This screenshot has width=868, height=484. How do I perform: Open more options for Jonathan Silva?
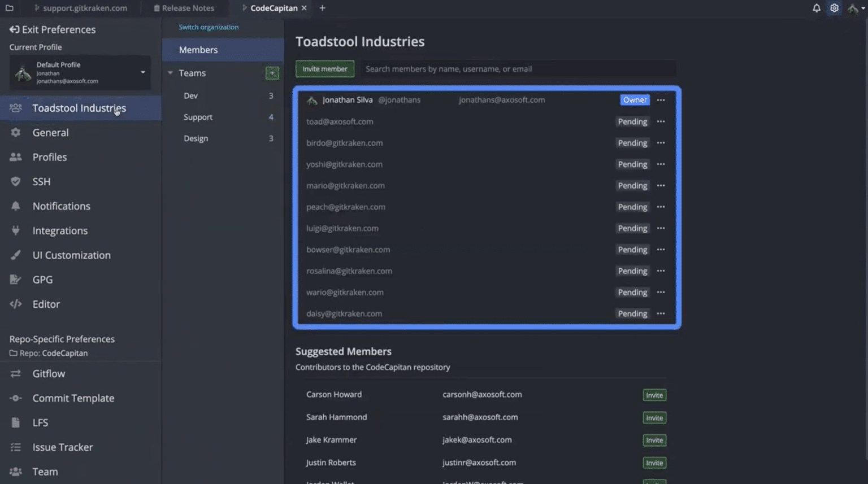(x=661, y=100)
